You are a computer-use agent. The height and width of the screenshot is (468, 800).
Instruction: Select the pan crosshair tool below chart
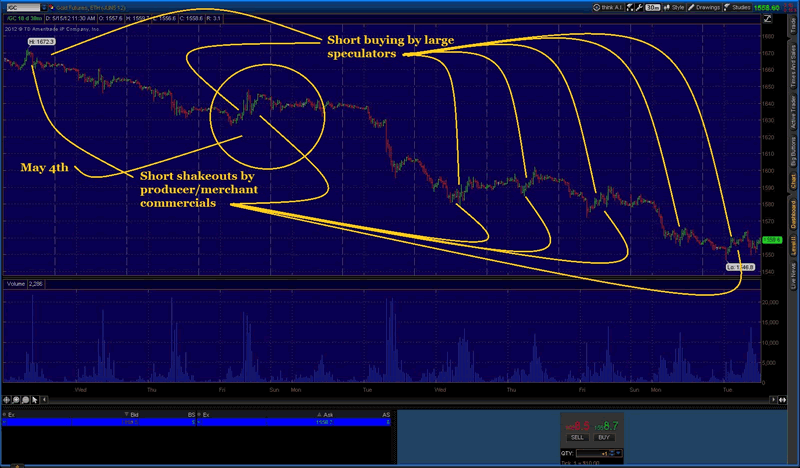7,400
